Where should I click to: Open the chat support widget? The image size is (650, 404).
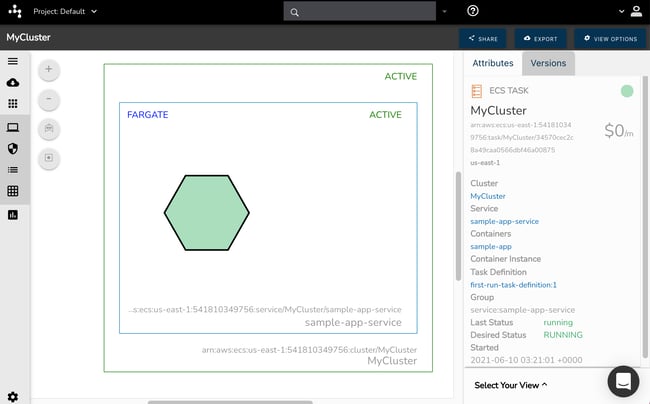[x=621, y=381]
